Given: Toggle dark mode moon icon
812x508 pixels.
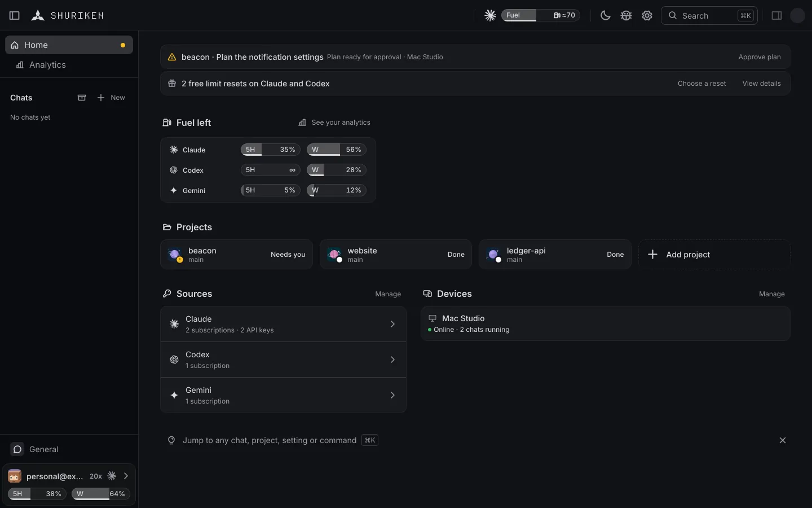Looking at the screenshot, I should click(606, 16).
